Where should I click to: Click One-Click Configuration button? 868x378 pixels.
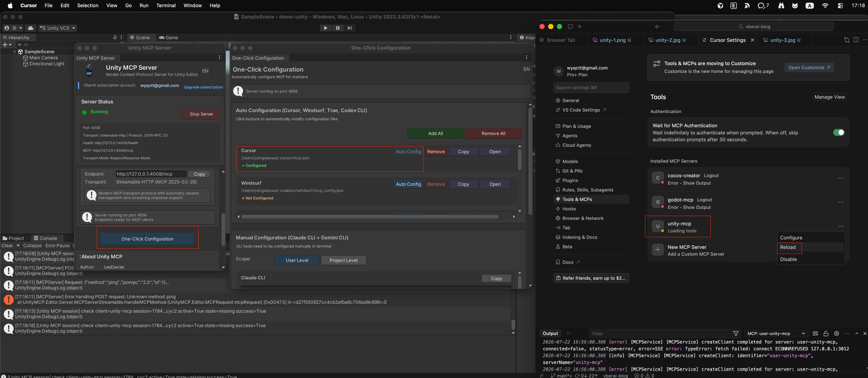[x=147, y=239]
